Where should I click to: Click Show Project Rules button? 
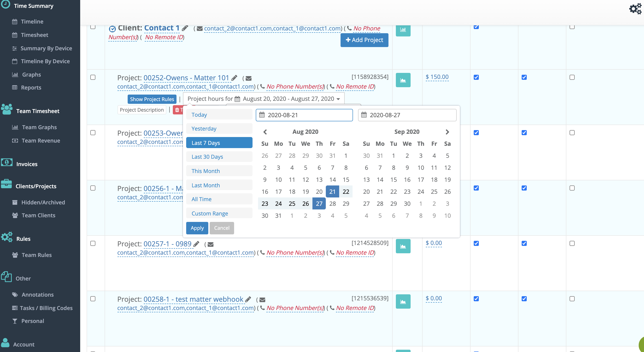pyautogui.click(x=152, y=99)
